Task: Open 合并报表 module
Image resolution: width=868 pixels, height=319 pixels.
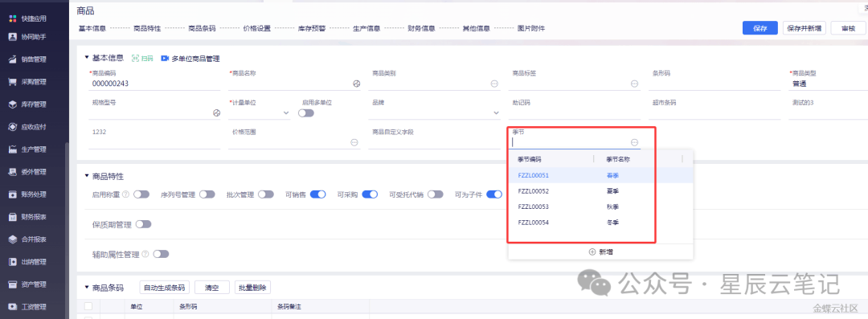Action: coord(27,239)
